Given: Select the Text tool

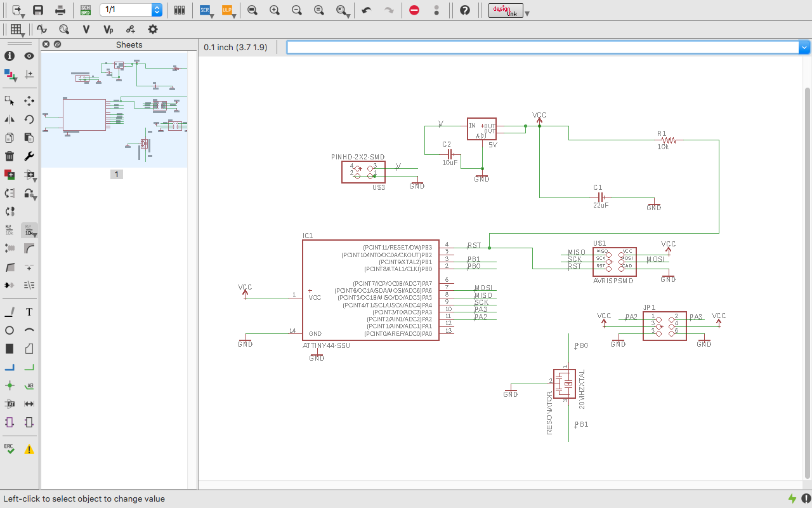Looking at the screenshot, I should pos(29,312).
